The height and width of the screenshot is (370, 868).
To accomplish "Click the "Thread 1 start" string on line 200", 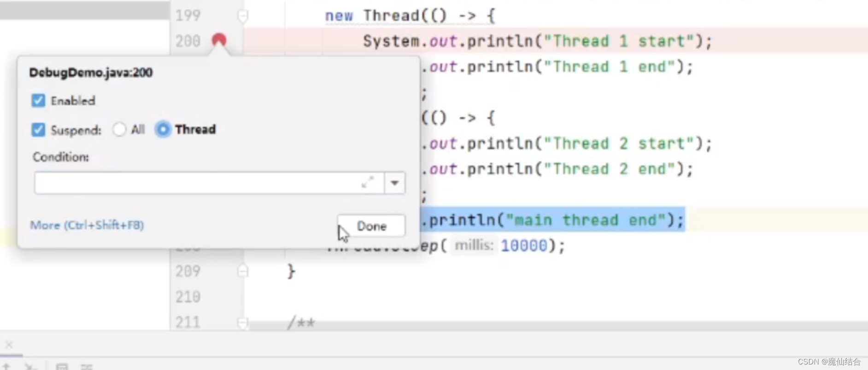I will point(619,41).
